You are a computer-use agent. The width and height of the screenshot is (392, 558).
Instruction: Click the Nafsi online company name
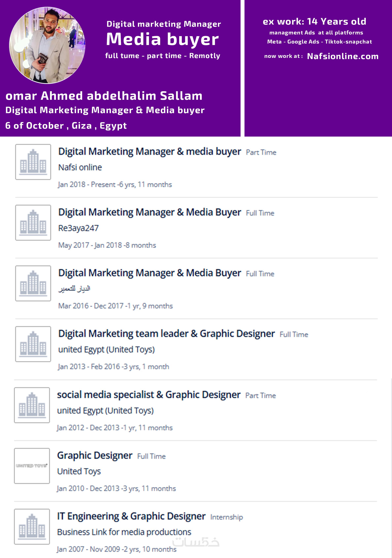point(80,167)
